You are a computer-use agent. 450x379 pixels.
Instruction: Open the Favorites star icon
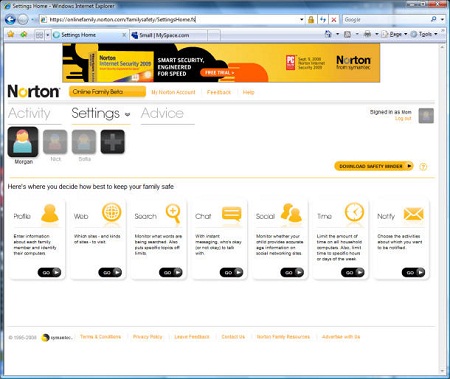click(x=11, y=34)
